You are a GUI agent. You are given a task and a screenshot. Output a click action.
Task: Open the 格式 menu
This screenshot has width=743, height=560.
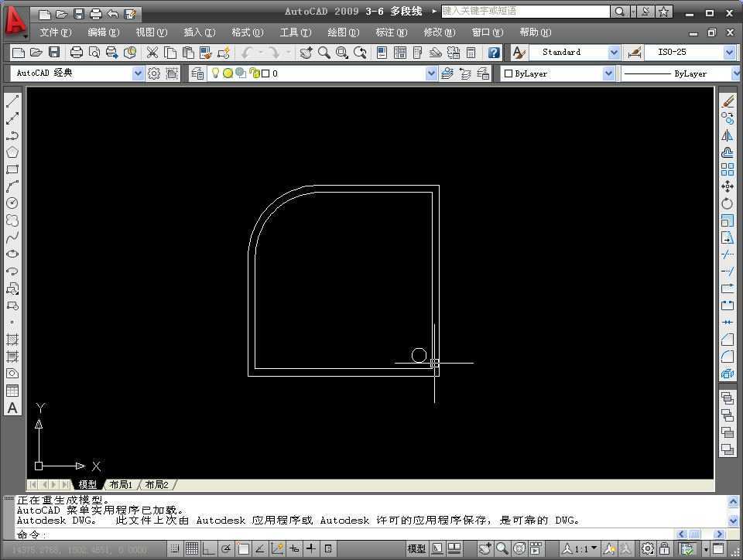tap(248, 32)
